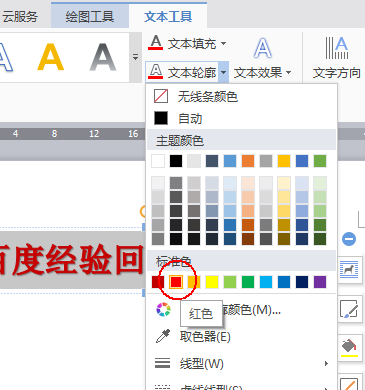
Task: Click the 文本效果 text effect icon
Action: coord(263,48)
